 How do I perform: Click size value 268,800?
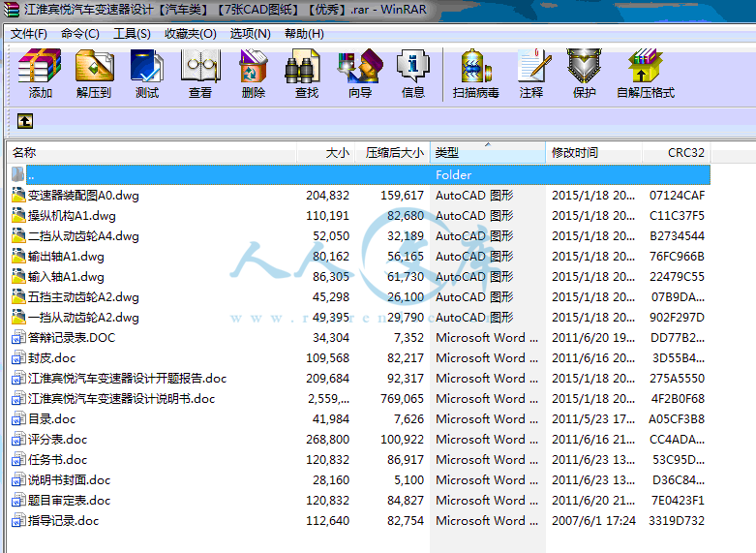click(x=327, y=439)
